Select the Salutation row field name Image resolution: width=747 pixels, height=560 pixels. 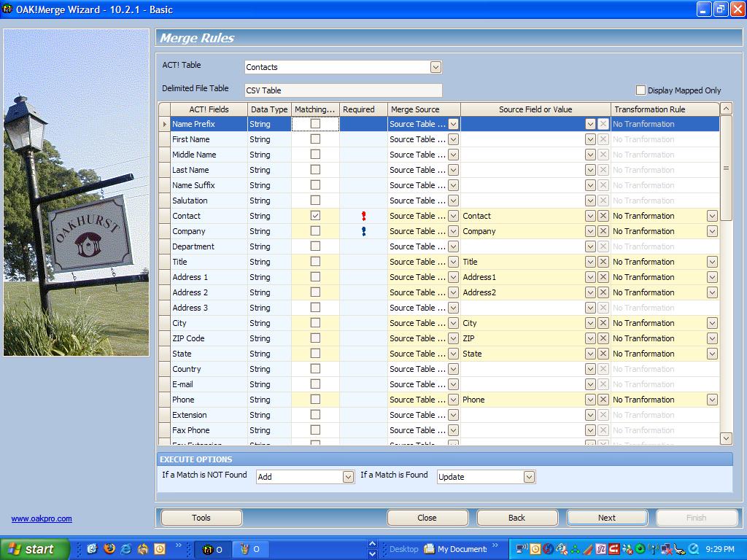(190, 201)
